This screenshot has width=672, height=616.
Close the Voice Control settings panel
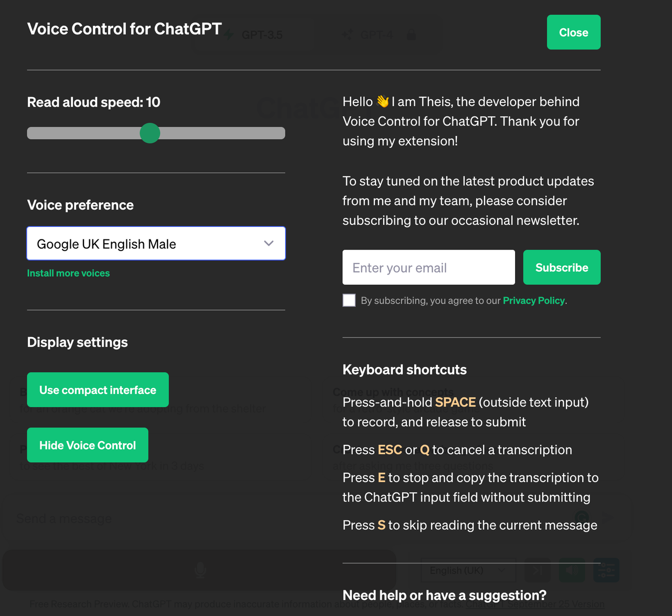(x=574, y=32)
